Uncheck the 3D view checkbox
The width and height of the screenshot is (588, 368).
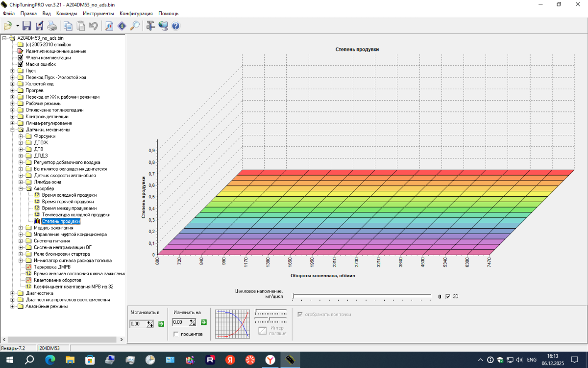click(x=447, y=296)
